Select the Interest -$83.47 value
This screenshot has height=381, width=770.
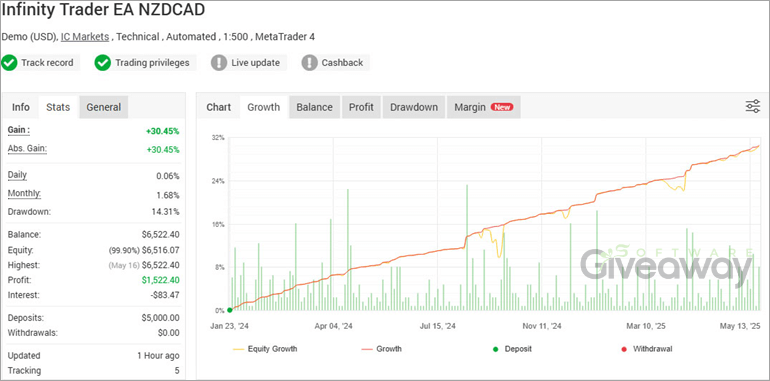[x=165, y=296]
